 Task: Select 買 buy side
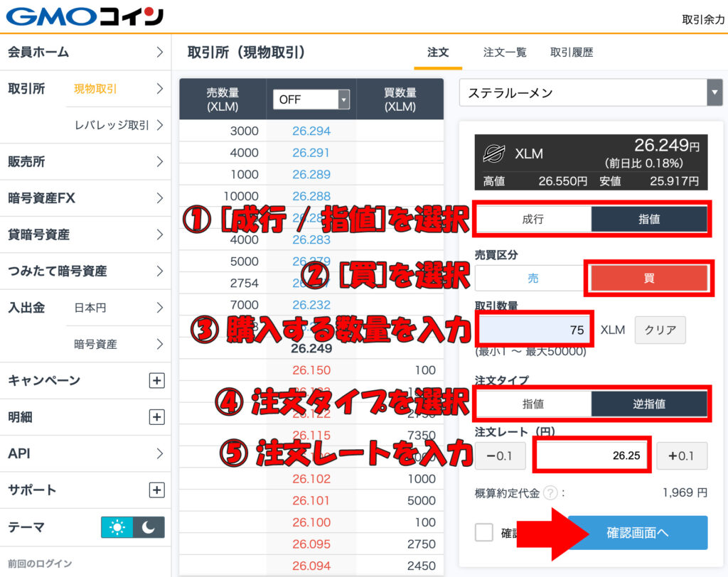click(x=648, y=278)
